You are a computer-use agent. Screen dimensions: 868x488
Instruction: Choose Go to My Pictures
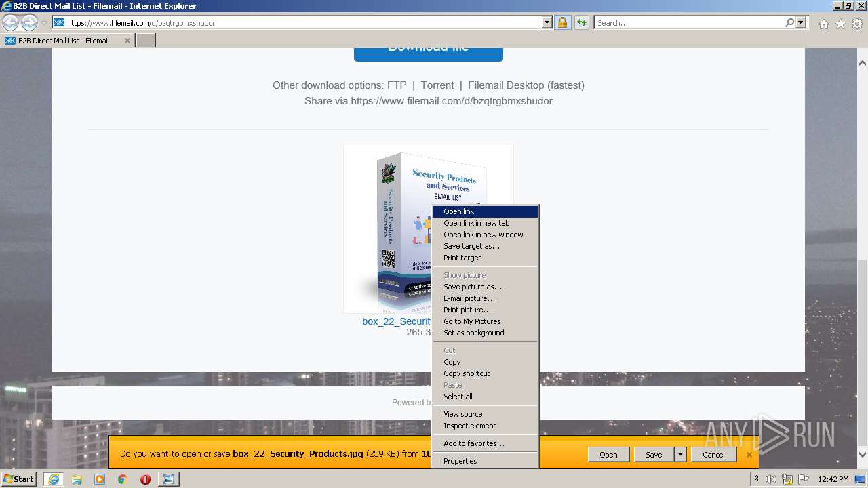click(x=486, y=321)
